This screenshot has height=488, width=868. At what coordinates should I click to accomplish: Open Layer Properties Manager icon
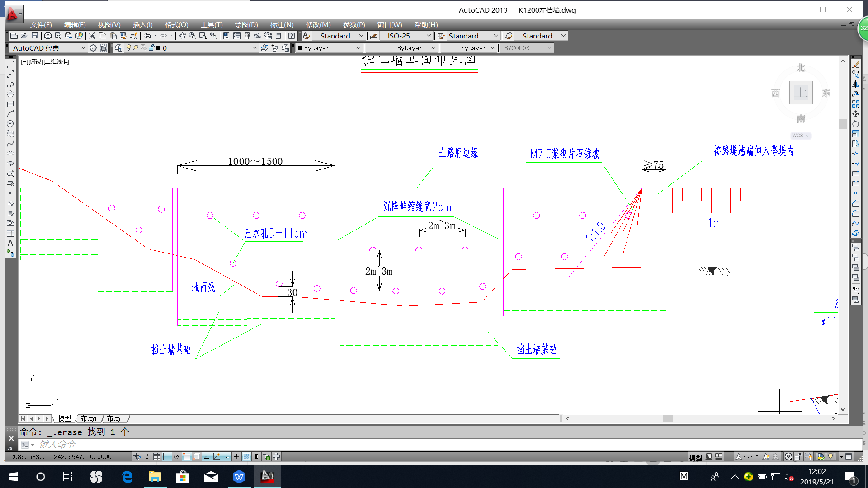point(118,48)
